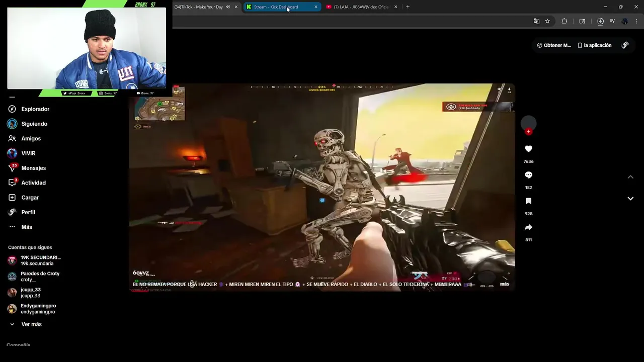Open TikTok profile avatar in header

coord(625,45)
